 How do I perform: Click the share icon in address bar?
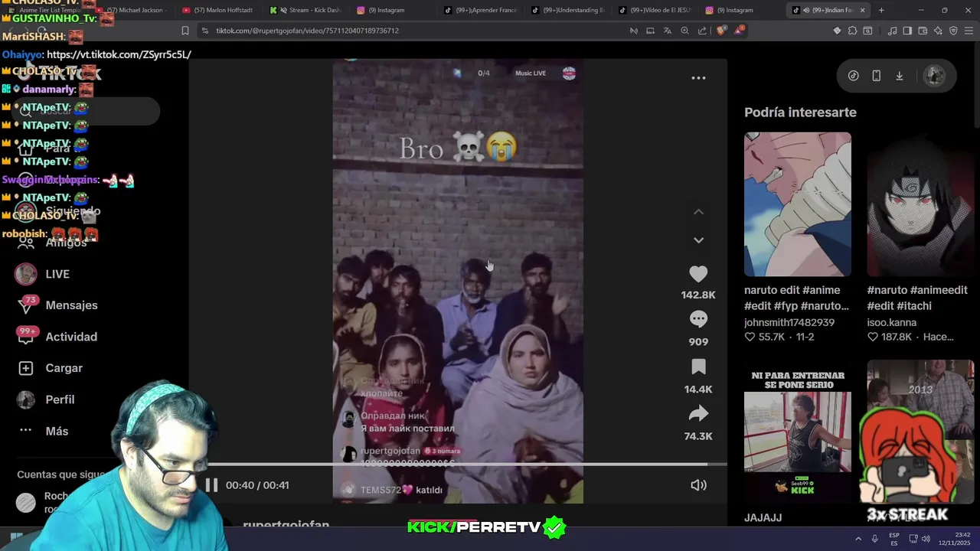click(702, 31)
